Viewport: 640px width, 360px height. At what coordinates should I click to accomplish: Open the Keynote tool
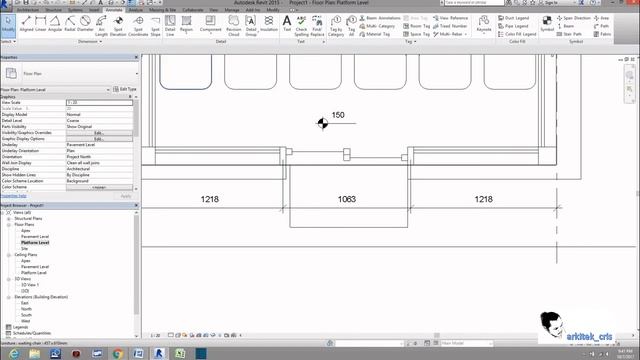[484, 24]
